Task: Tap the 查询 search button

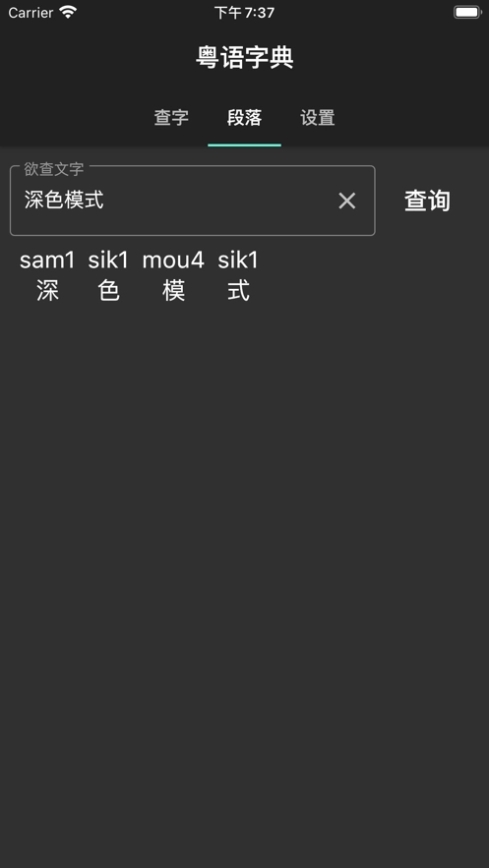Action: (427, 201)
